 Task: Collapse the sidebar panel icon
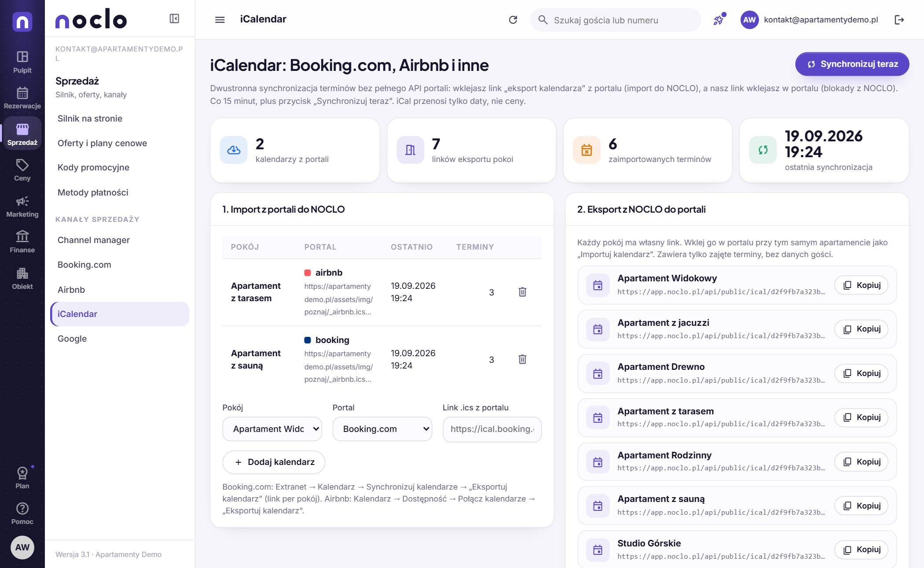tap(174, 18)
